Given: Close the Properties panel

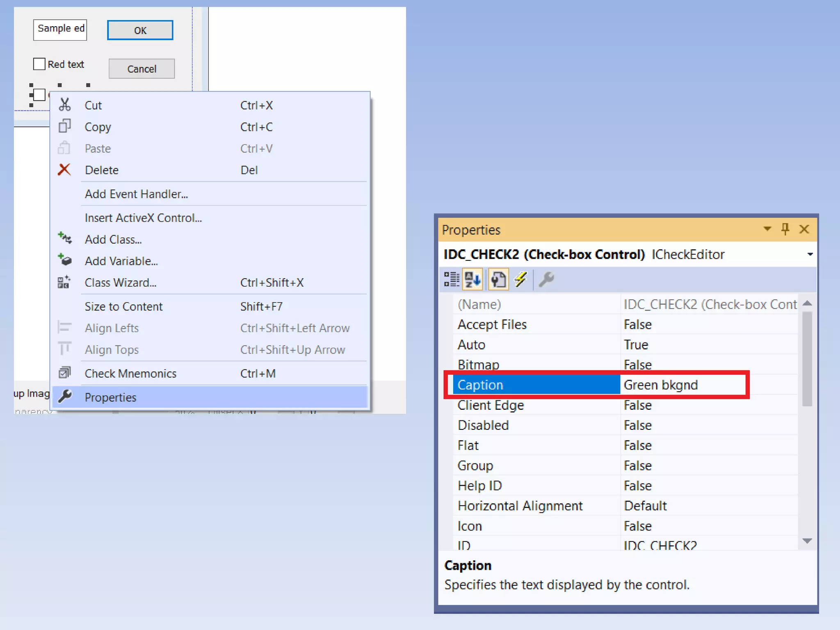Looking at the screenshot, I should [804, 229].
